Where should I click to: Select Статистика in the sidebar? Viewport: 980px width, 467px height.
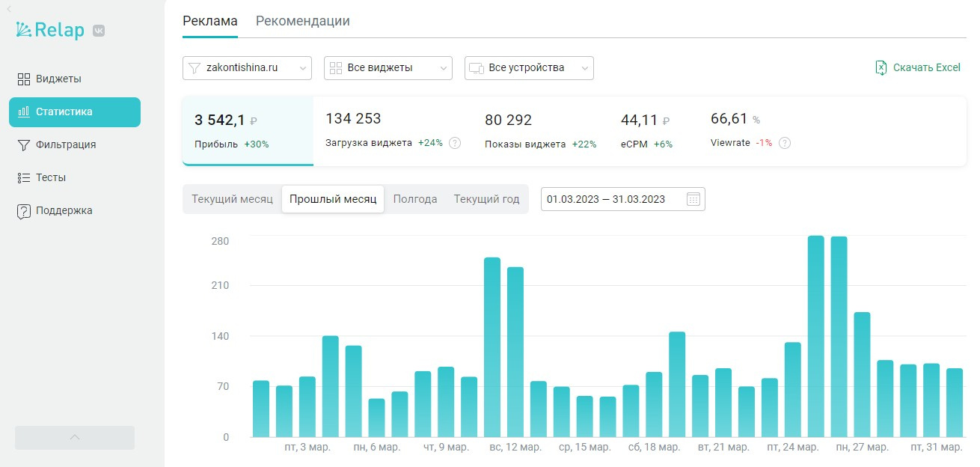click(75, 112)
